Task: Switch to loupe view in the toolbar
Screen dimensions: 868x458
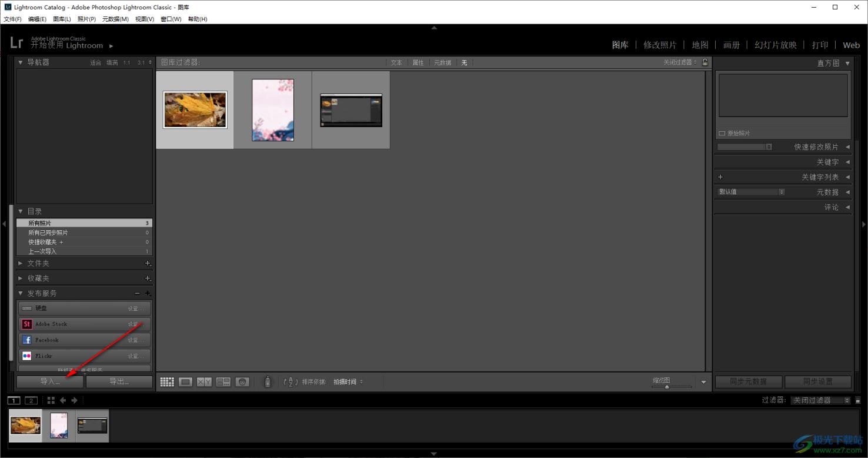Action: 186,382
